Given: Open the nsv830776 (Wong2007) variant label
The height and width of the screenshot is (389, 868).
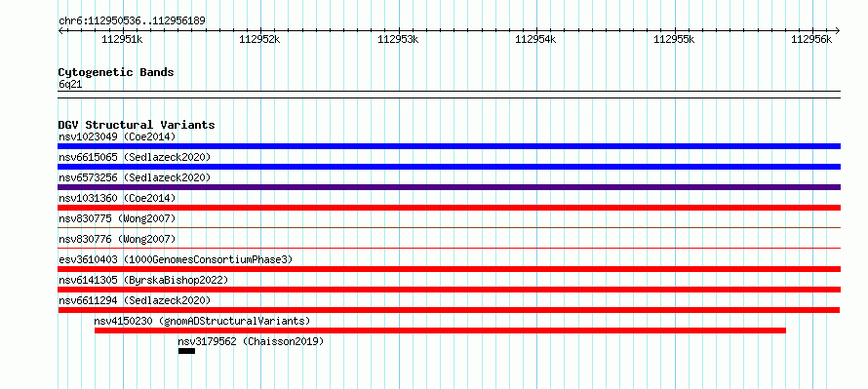Looking at the screenshot, I should tap(117, 239).
